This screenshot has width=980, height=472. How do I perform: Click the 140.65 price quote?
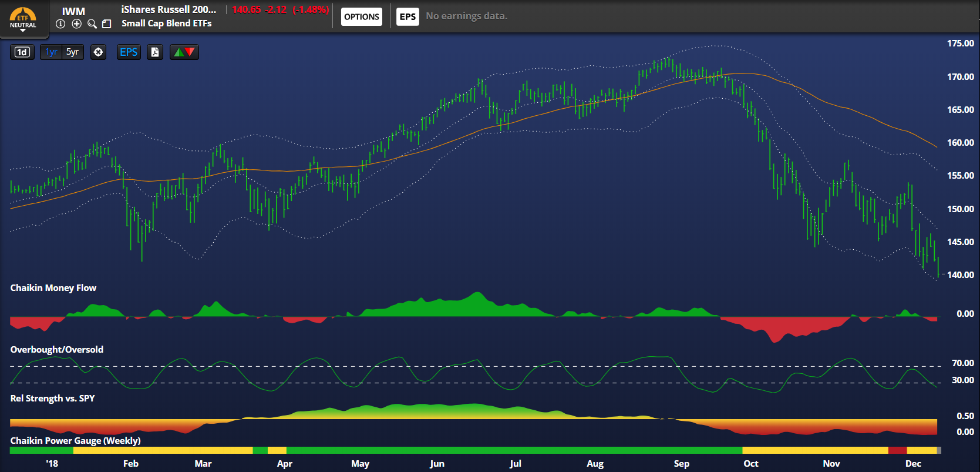pyautogui.click(x=247, y=9)
